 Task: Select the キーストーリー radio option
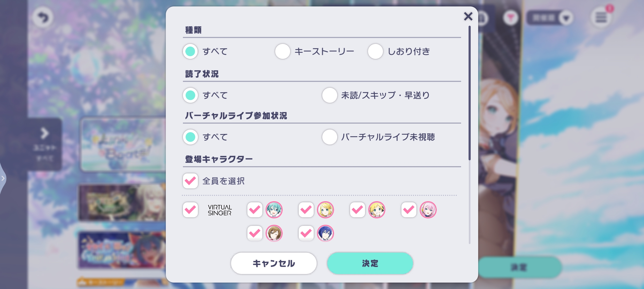coord(283,51)
